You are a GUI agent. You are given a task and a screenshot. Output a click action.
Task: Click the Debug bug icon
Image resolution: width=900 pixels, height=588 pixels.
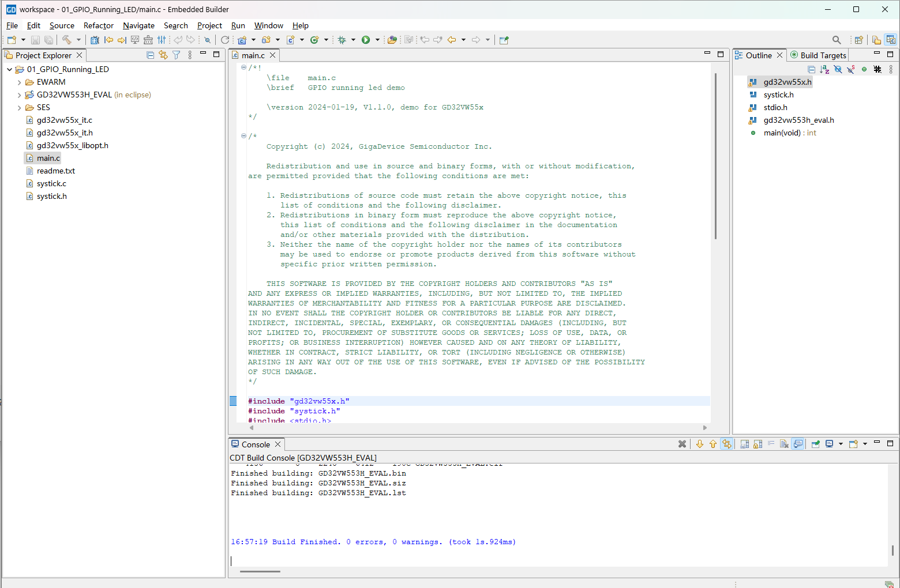[342, 40]
